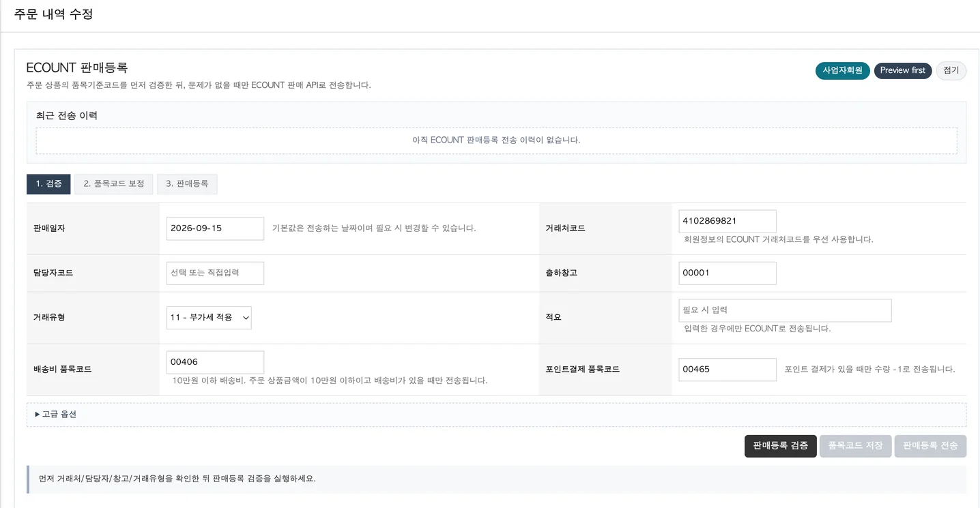Switch to the 1. 검증 tab

(x=48, y=183)
